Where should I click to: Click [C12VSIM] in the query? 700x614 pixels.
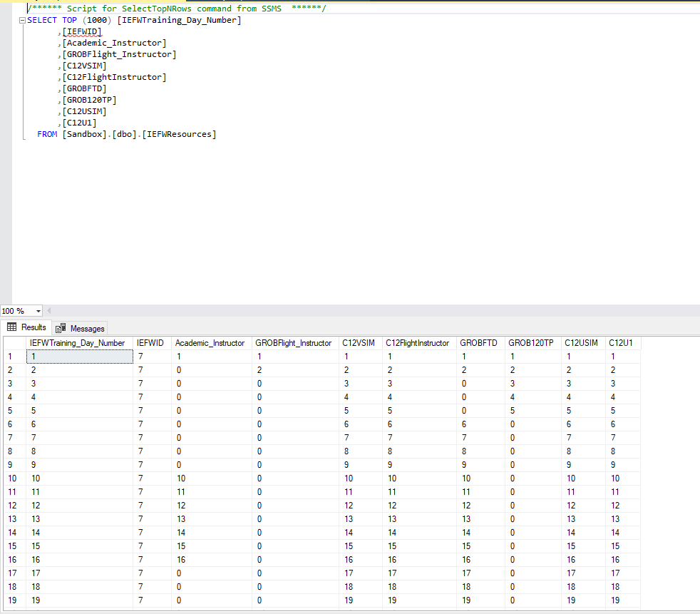tap(84, 66)
